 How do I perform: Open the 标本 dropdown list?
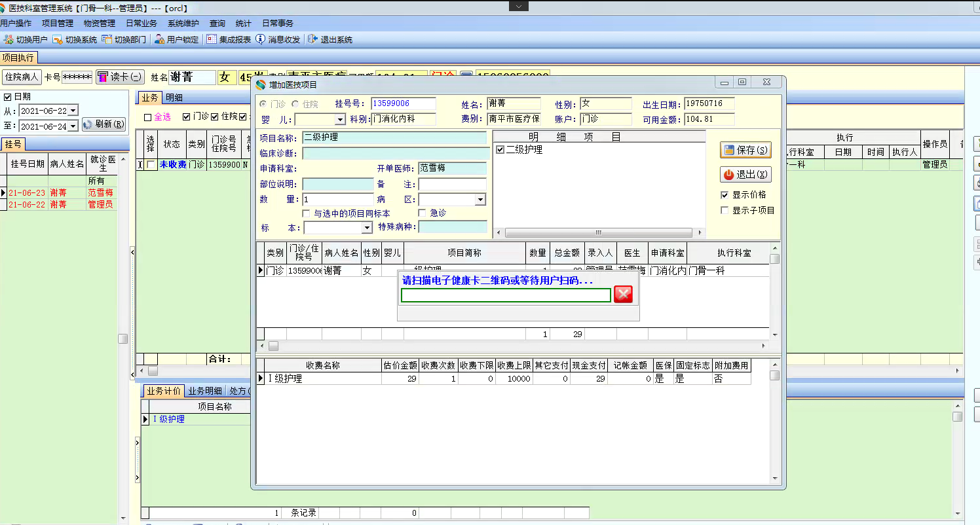pyautogui.click(x=367, y=228)
